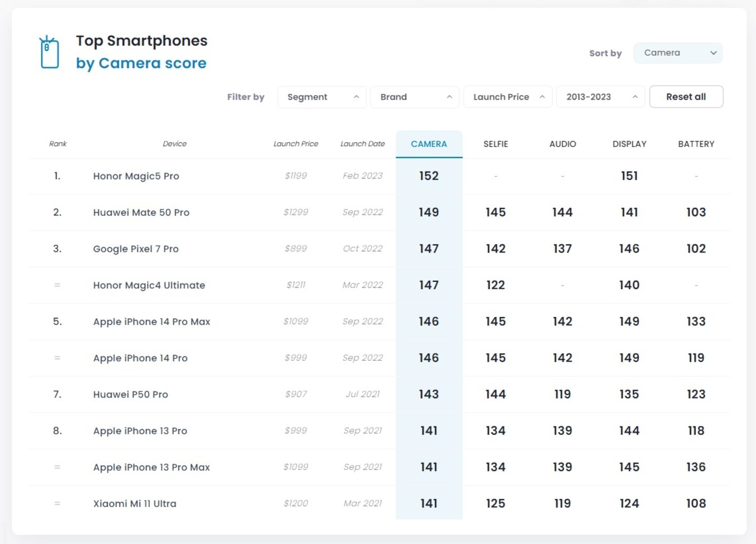756x544 pixels.
Task: Click the Jul 2021 launch date
Action: pyautogui.click(x=362, y=394)
